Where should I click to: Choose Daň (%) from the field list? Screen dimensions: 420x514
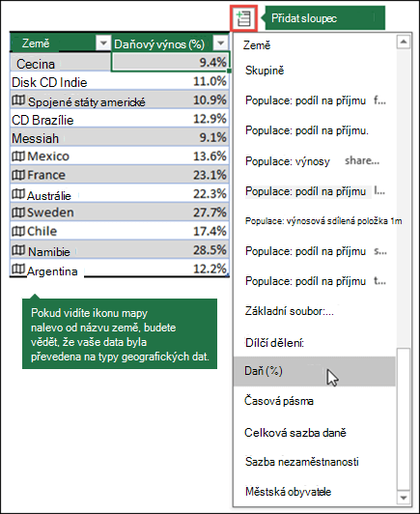coord(314,371)
